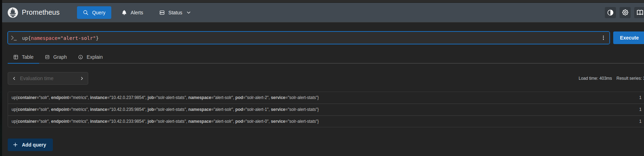Click value 1 of the solr-alert-2 row

pos(640,98)
